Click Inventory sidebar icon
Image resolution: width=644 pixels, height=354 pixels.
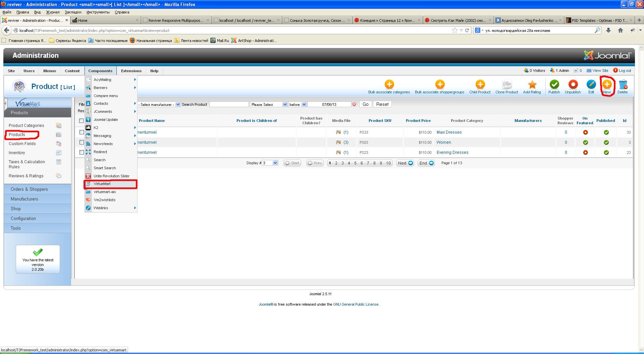(x=59, y=153)
